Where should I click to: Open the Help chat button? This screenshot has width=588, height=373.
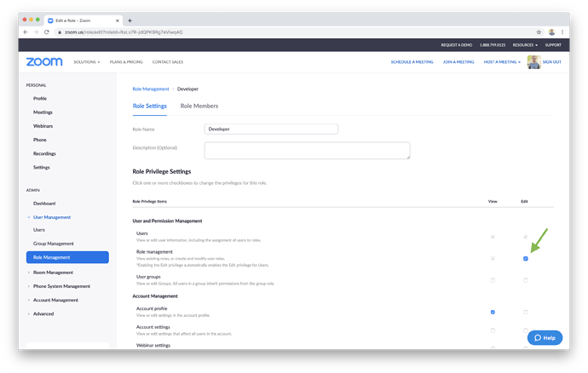pyautogui.click(x=545, y=338)
